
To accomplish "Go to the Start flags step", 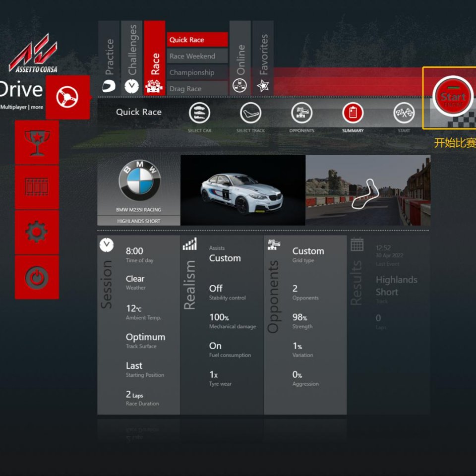I will pos(404,113).
